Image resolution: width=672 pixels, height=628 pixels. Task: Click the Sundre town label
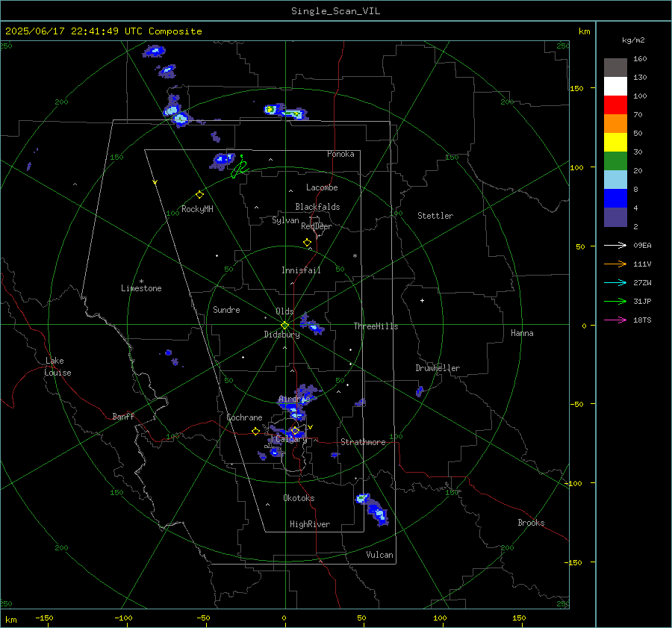(x=226, y=310)
